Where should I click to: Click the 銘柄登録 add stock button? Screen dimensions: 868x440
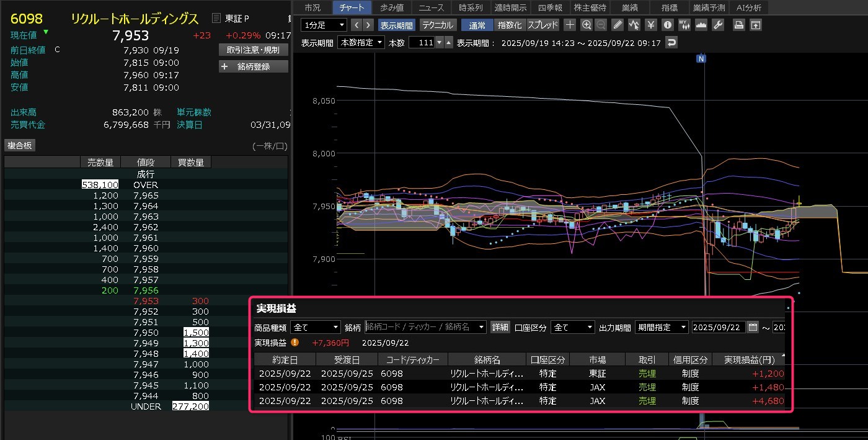tap(254, 66)
